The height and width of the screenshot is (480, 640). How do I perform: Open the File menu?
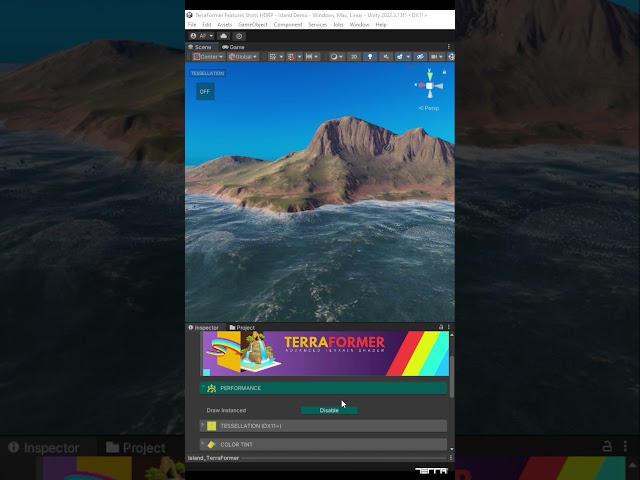191,24
